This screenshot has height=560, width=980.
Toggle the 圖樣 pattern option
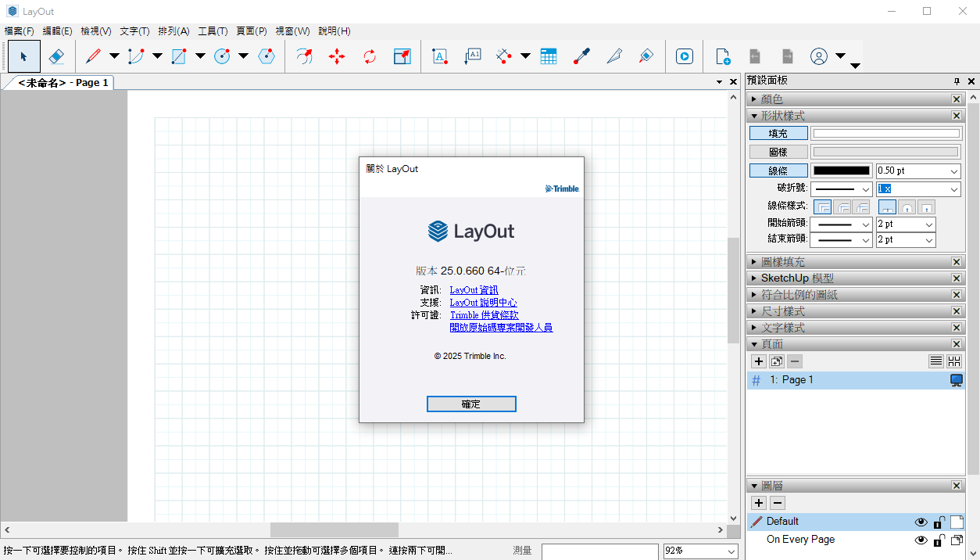coord(778,152)
